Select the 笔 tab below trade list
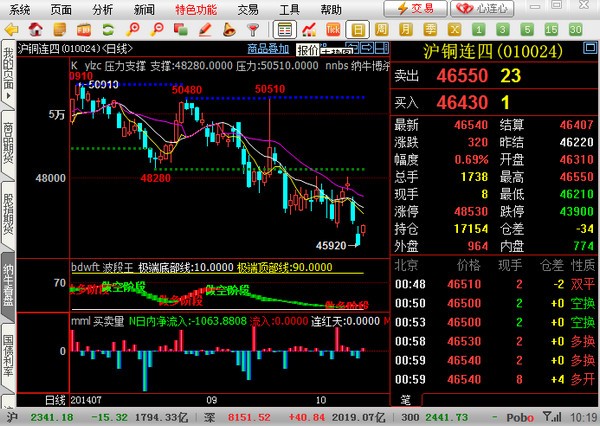This screenshot has width=600, height=426. [x=406, y=400]
